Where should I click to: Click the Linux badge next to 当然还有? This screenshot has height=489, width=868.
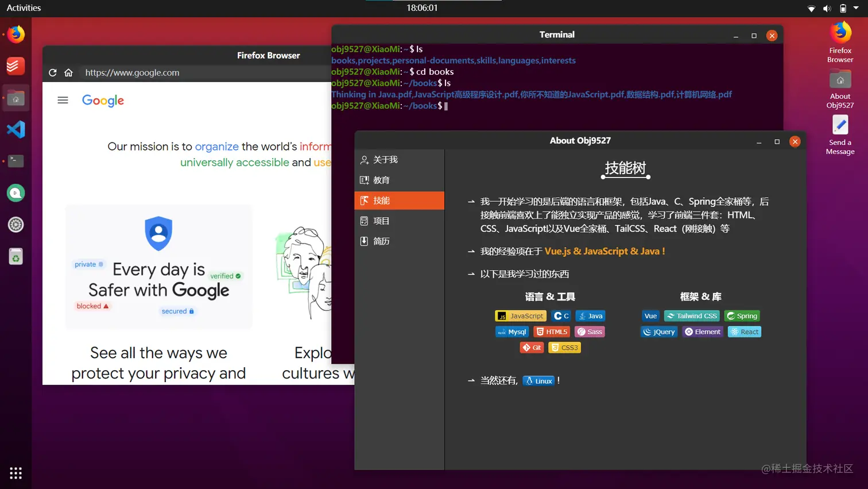pyautogui.click(x=538, y=380)
